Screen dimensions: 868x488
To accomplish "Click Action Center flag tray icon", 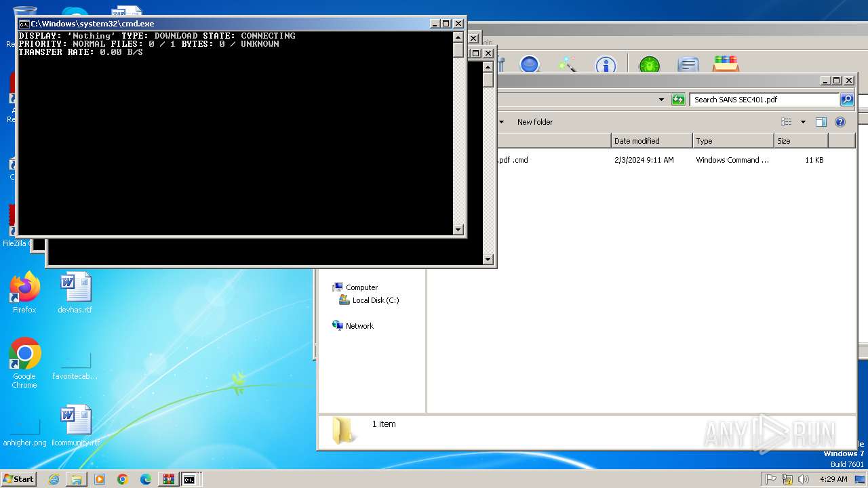I will point(771,479).
